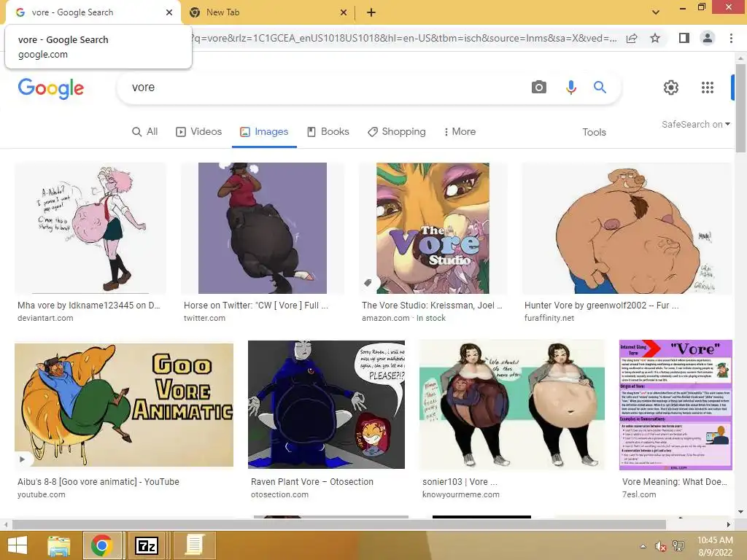Select the Books search tab
This screenshot has height=560, width=747.
328,131
